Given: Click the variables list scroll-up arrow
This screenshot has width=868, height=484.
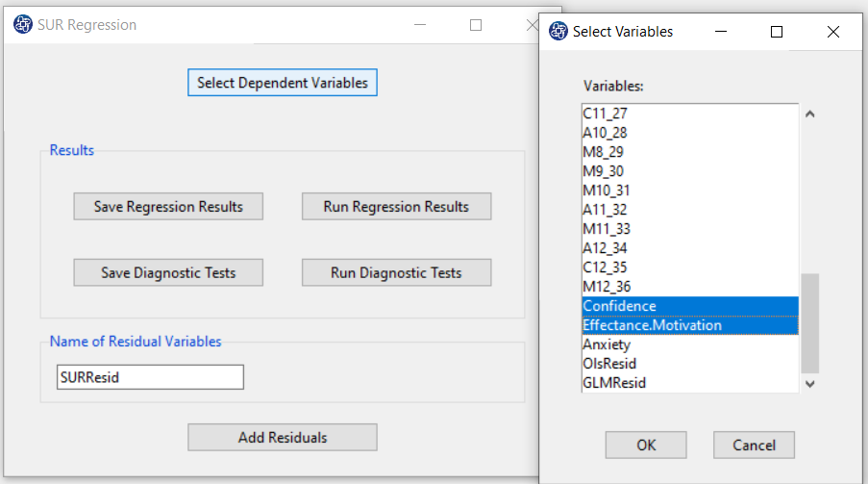Looking at the screenshot, I should 810,115.
